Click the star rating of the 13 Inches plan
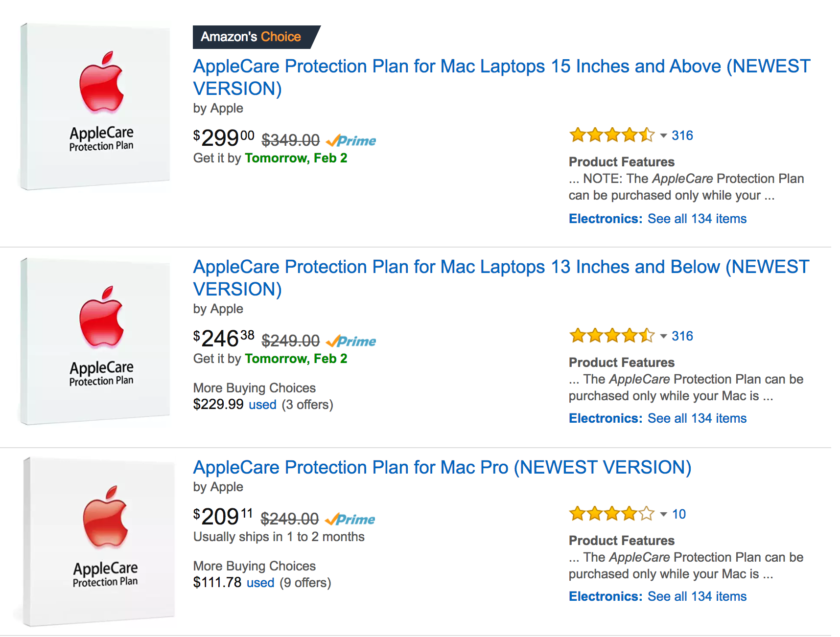The width and height of the screenshot is (840, 637). tap(611, 336)
